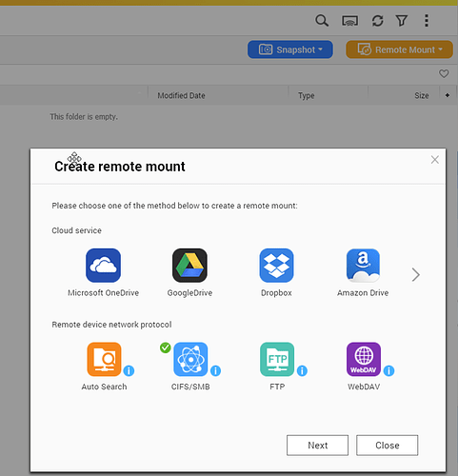Select the Dropbox cloud service icon
The width and height of the screenshot is (458, 476).
[x=276, y=266]
